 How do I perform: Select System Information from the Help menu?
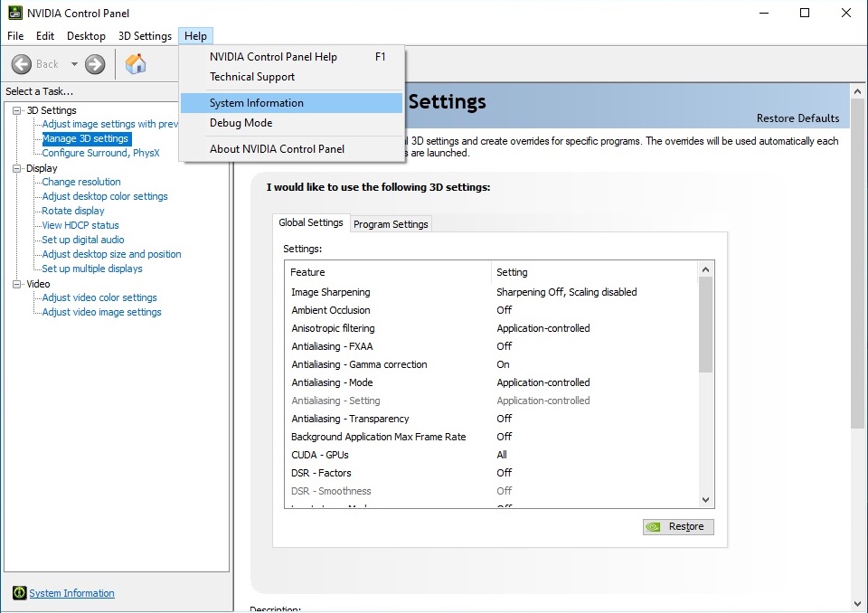pos(257,103)
